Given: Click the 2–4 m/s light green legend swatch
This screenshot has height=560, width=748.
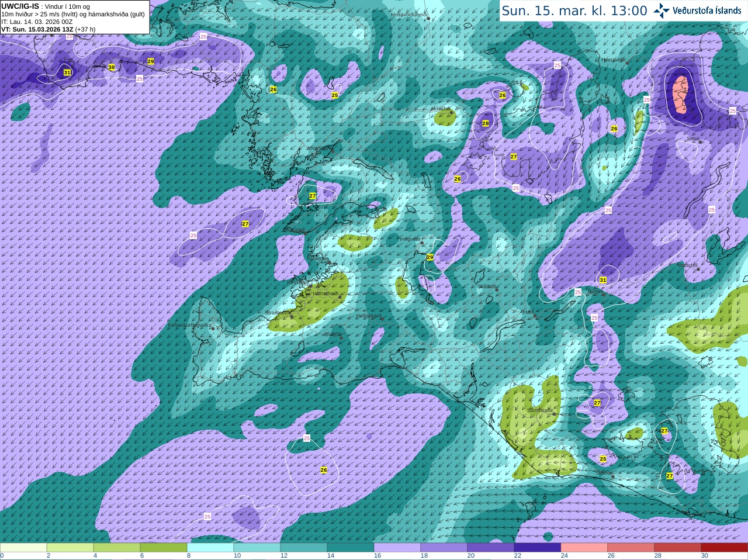Looking at the screenshot, I should 70,548.
